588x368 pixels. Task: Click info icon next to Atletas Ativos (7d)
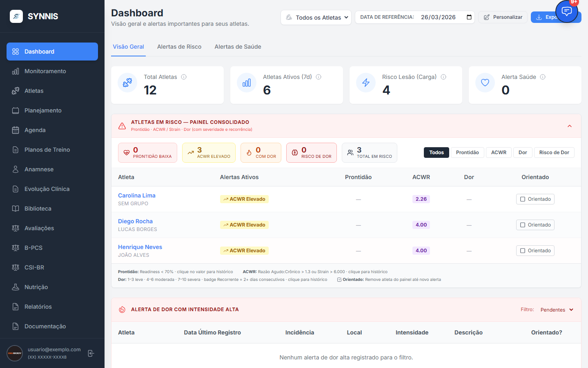[318, 77]
